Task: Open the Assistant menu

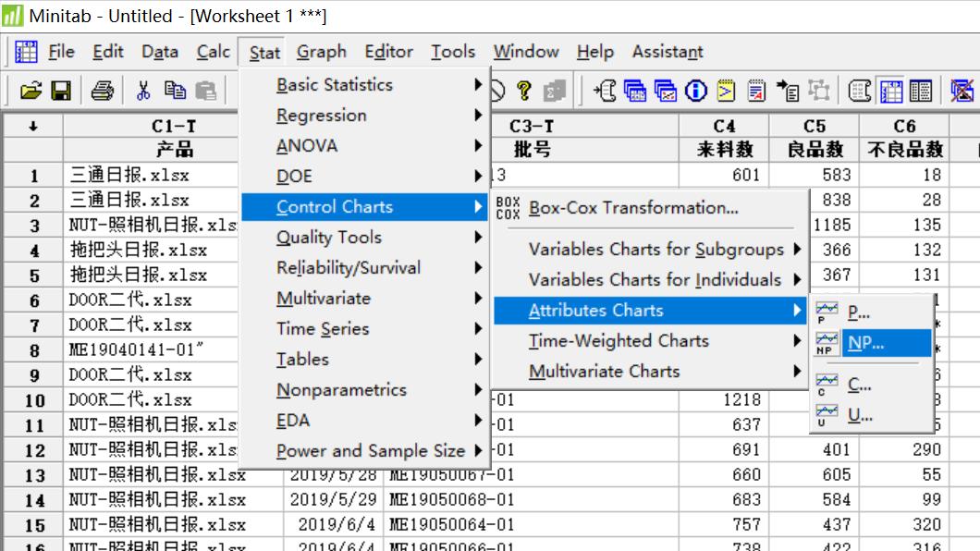Action: 667,52
